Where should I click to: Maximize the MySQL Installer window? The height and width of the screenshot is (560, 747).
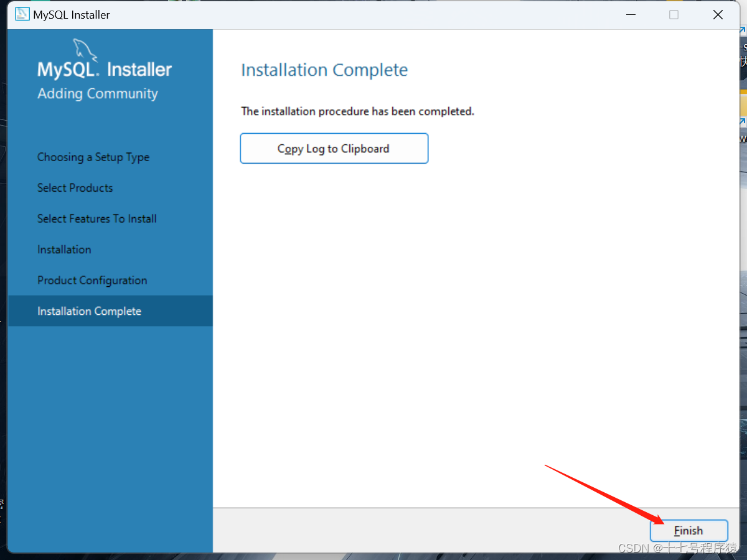pyautogui.click(x=674, y=15)
